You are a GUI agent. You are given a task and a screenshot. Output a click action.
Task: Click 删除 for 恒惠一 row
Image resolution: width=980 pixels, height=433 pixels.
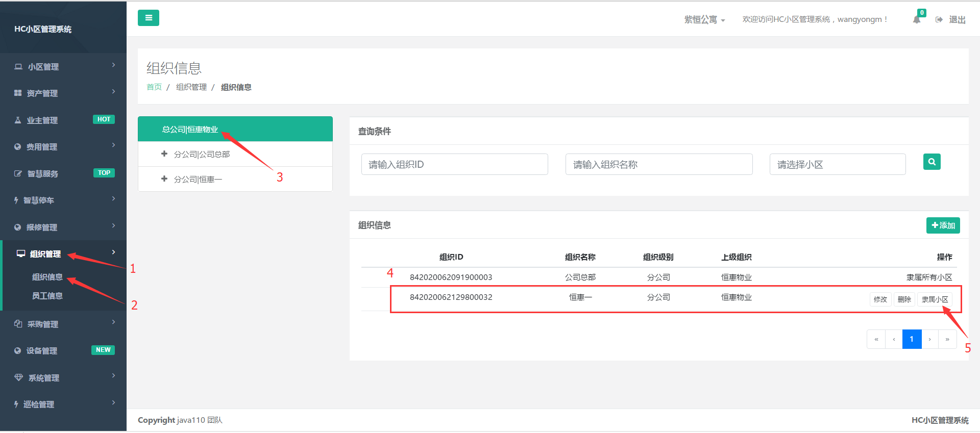[904, 299]
